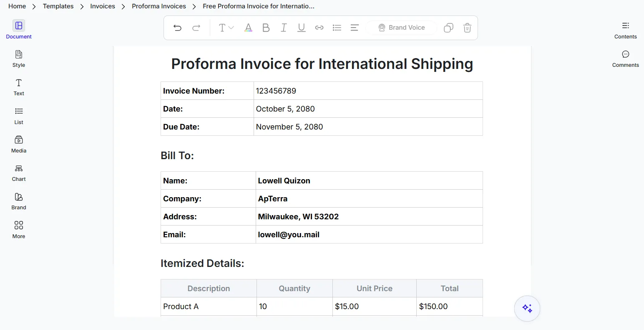Click the Brand Voice button
This screenshot has width=644, height=330.
click(401, 28)
